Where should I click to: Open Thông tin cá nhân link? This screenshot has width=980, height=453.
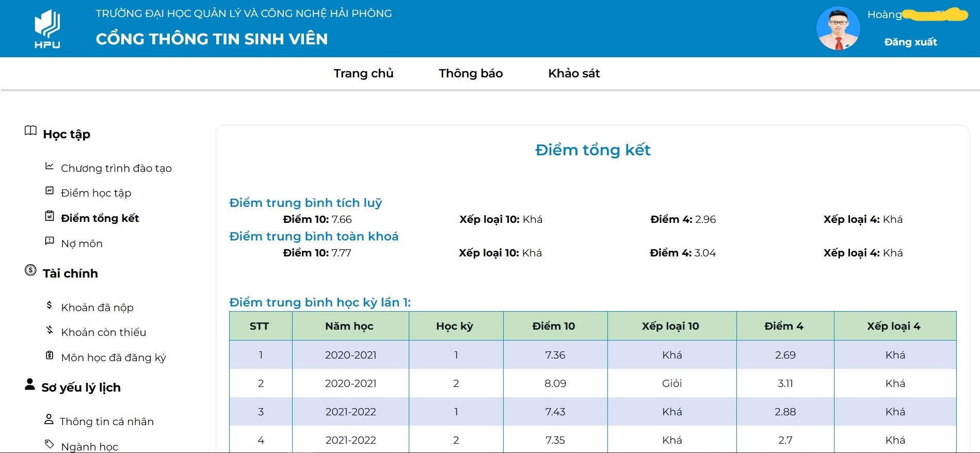106,422
